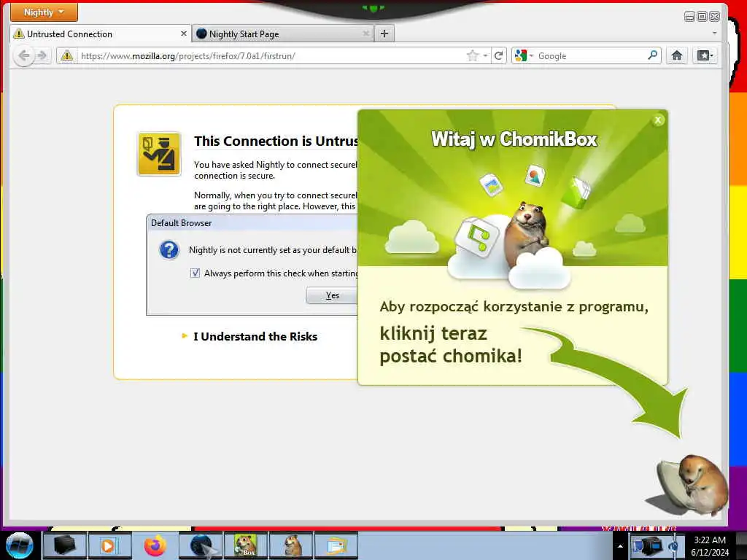Click the browser Back arrow

tap(23, 55)
